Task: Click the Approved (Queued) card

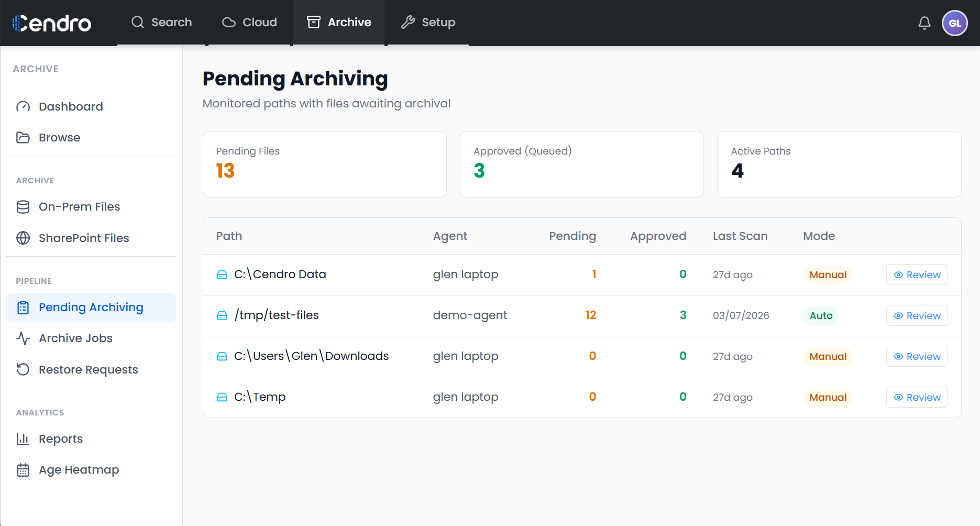Action: point(582,164)
